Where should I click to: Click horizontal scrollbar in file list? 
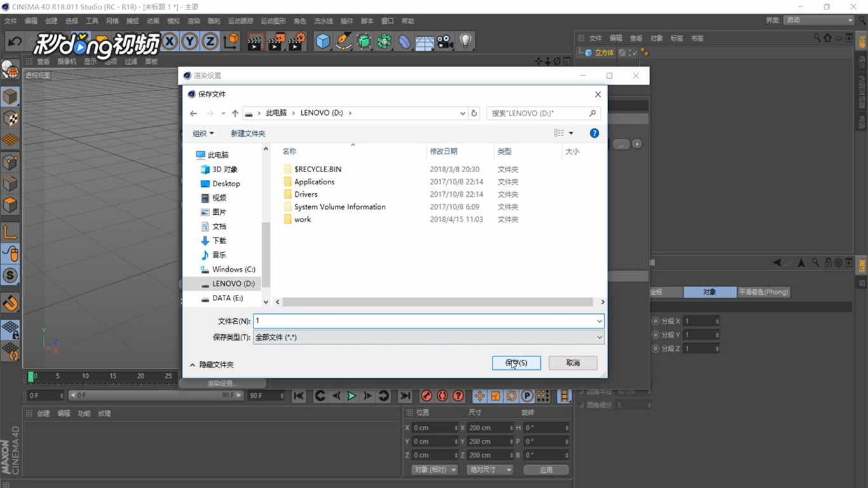point(438,302)
